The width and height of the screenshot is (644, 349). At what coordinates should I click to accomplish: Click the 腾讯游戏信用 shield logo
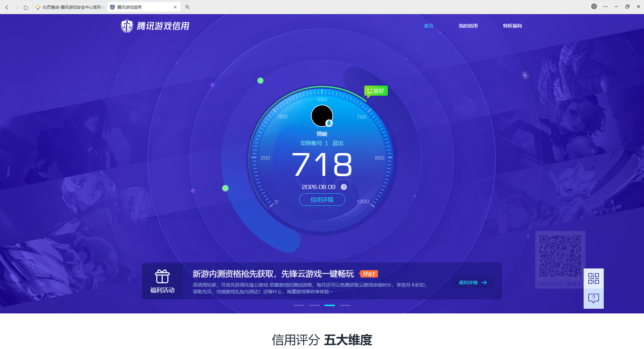127,26
